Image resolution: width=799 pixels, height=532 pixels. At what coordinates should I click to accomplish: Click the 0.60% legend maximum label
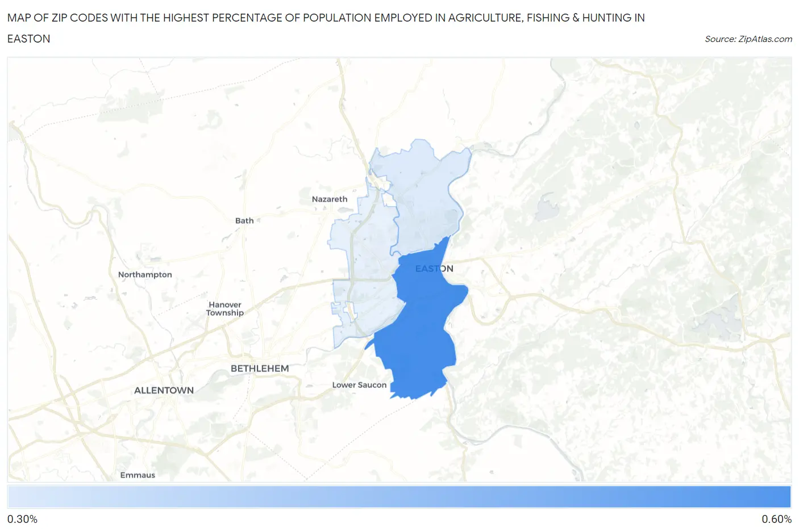point(776,519)
